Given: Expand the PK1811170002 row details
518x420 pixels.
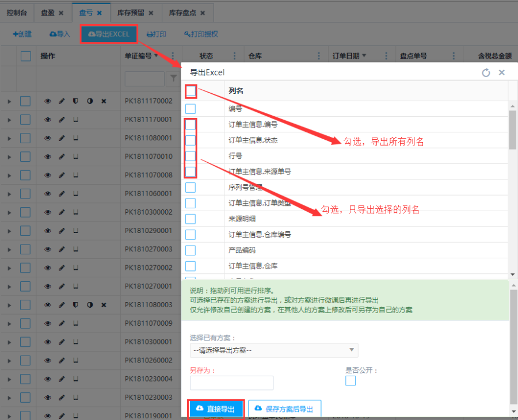Looking at the screenshot, I should point(9,101).
